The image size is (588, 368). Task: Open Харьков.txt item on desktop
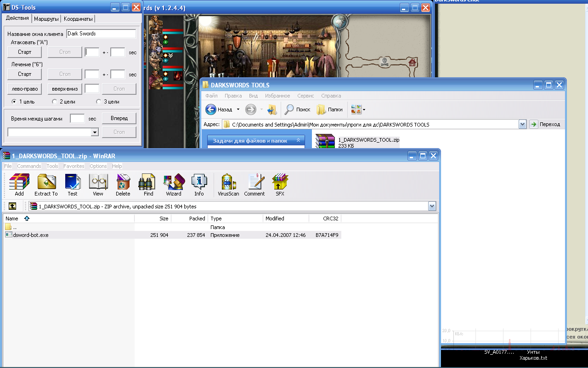click(x=533, y=355)
